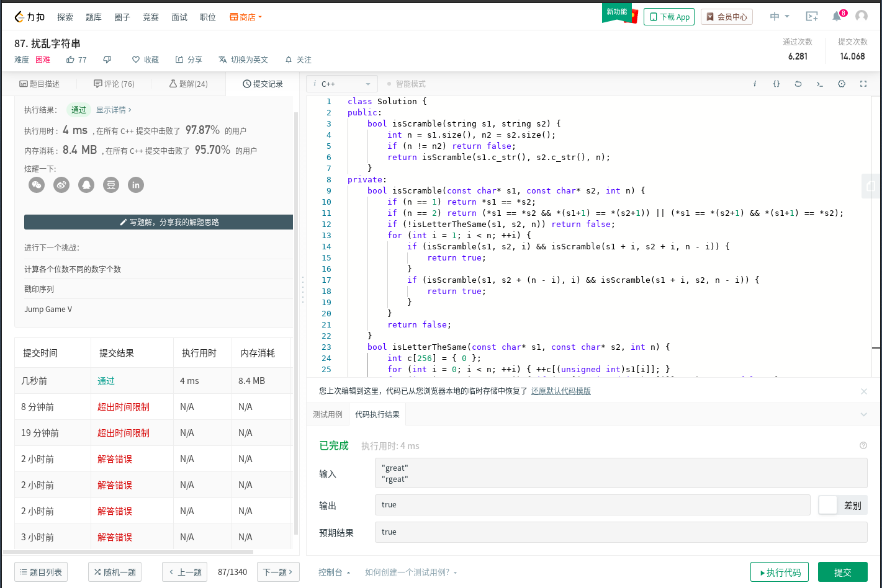Switch to 提交记录 submissions tab
Screen dimensions: 882x588
263,84
